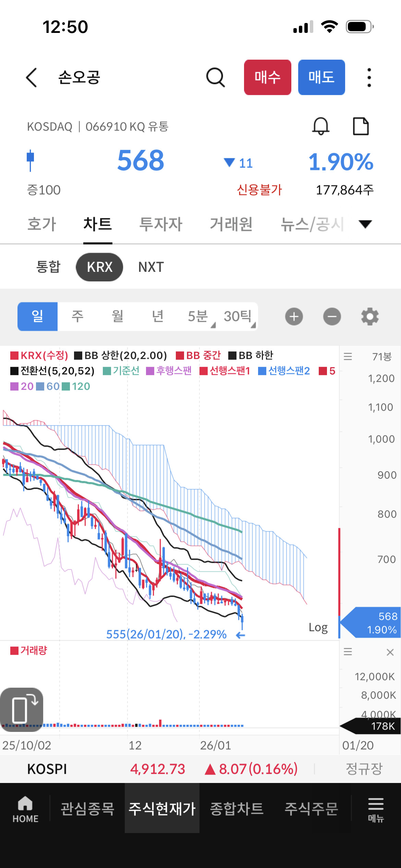
Task: Open the three-dot more options menu
Action: [369, 77]
